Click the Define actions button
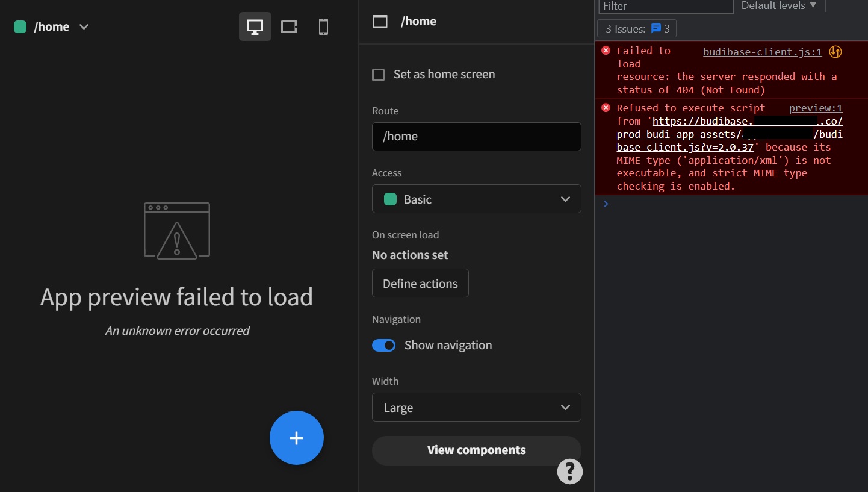This screenshot has width=868, height=492. tap(420, 283)
